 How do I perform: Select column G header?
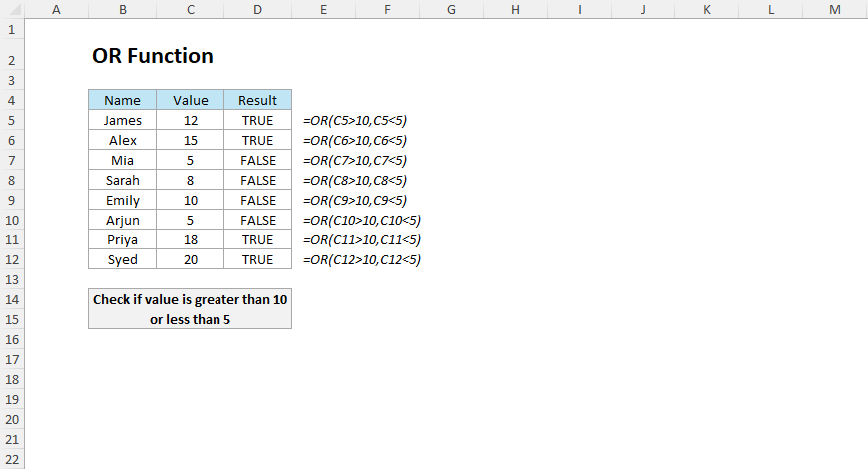pos(451,9)
